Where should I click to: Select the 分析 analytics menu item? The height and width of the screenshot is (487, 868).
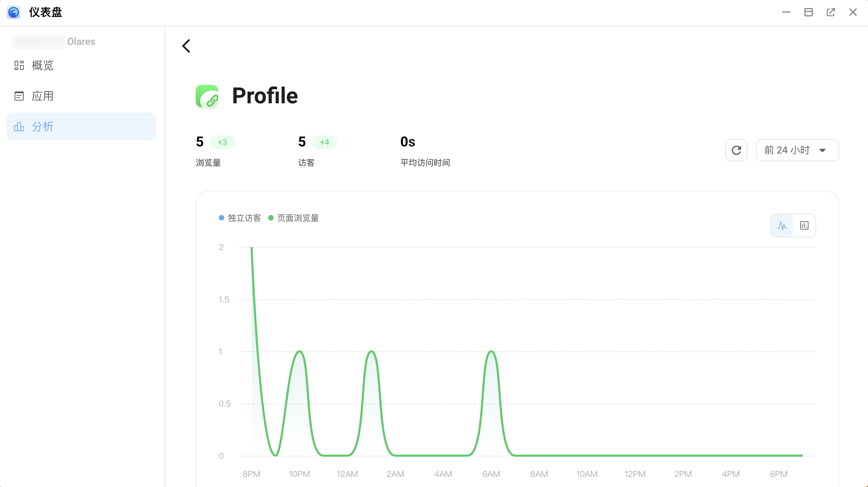pos(81,127)
